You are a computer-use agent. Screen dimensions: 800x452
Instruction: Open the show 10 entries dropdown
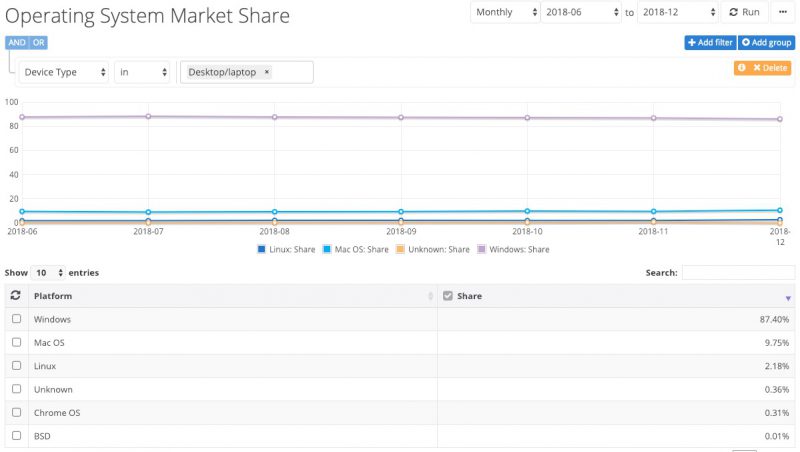pos(48,272)
